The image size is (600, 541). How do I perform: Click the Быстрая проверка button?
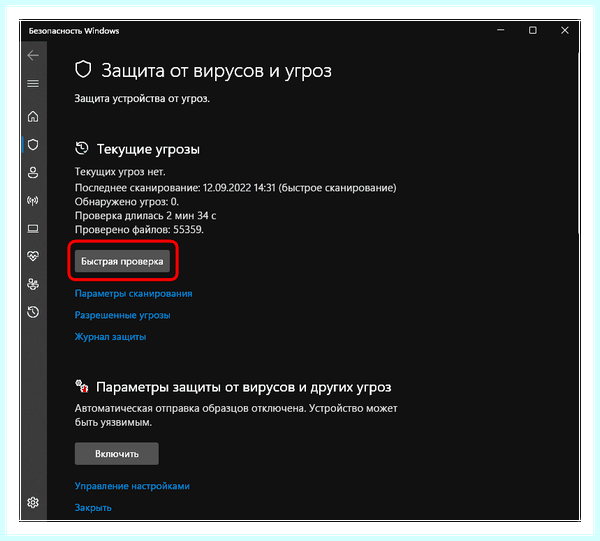coord(122,261)
